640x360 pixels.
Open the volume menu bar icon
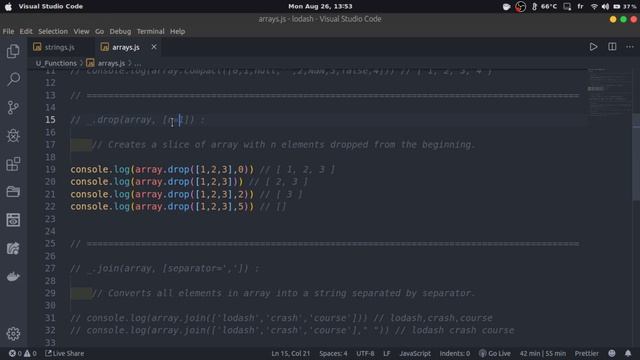coord(605,7)
